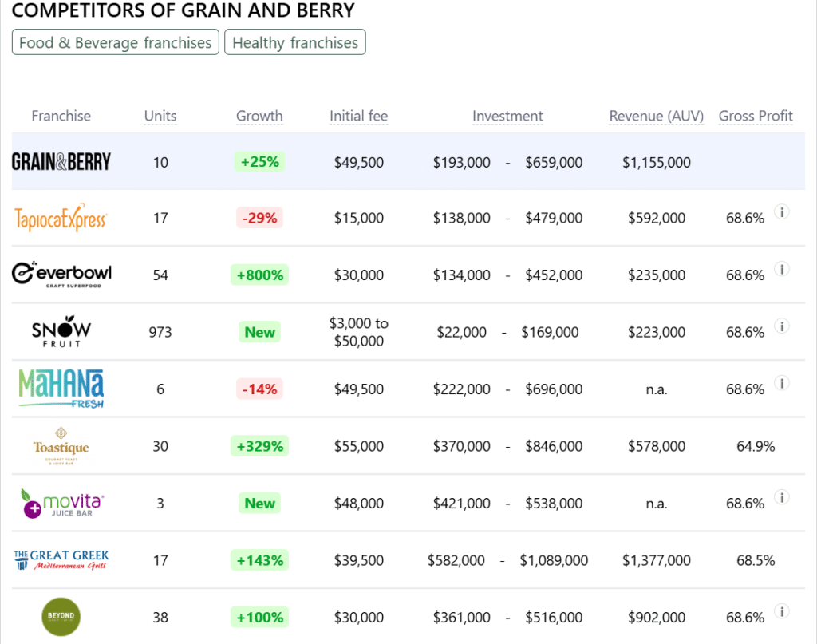
Task: Open The Great Greek franchise logo
Action: pos(61,560)
